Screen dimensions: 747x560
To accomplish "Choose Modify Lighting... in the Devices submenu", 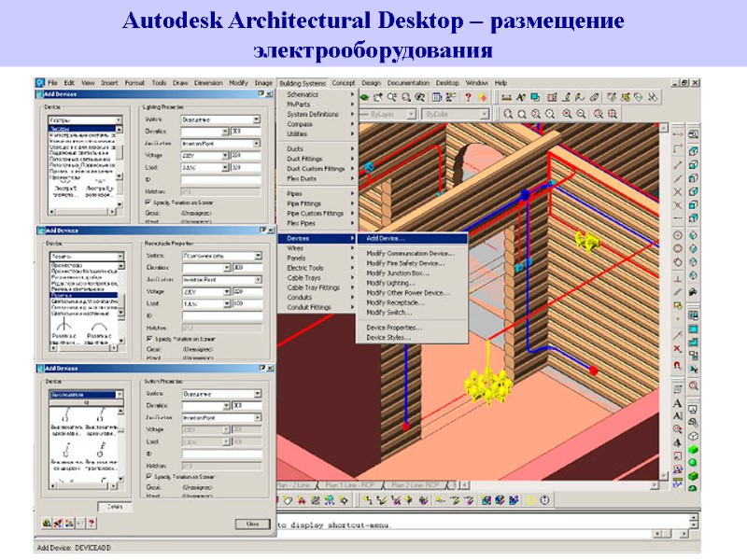I will point(412,283).
